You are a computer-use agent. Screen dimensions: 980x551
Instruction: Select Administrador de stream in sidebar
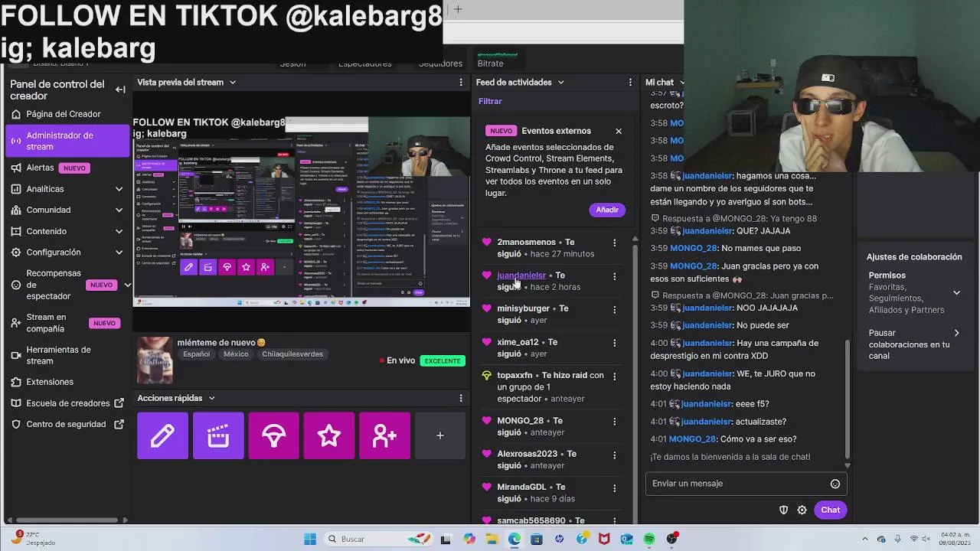point(67,141)
